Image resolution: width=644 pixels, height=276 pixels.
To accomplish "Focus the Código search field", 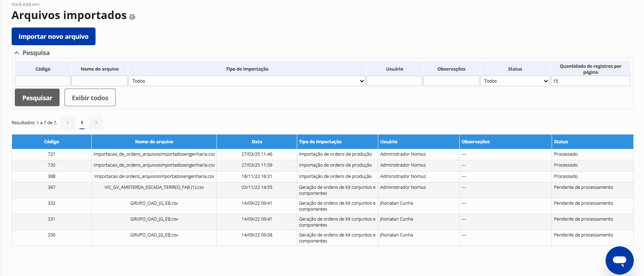I will click(x=43, y=81).
